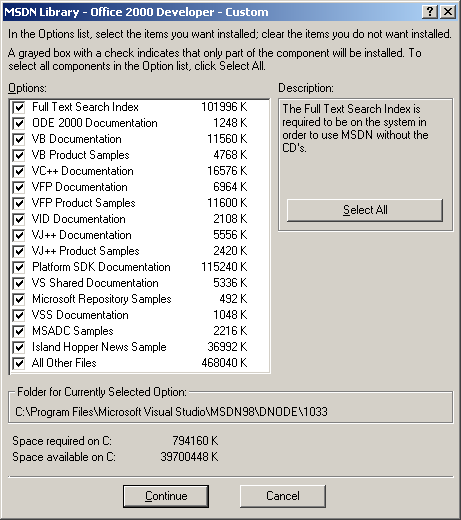Viewport: 461px width, 520px height.
Task: Cancel the MSDN Library setup
Action: click(283, 496)
